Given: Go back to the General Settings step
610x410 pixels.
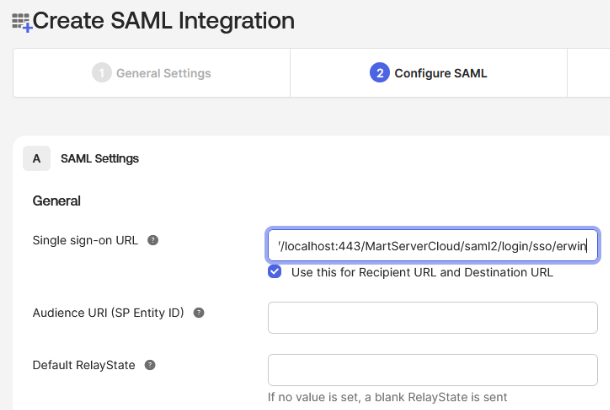Looking at the screenshot, I should pos(163,73).
